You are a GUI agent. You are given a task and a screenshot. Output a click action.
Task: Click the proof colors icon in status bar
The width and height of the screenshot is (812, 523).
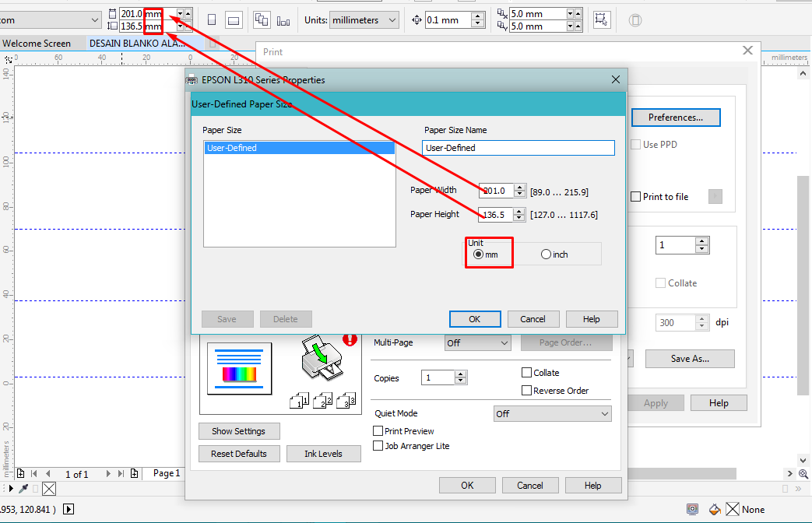(x=692, y=510)
